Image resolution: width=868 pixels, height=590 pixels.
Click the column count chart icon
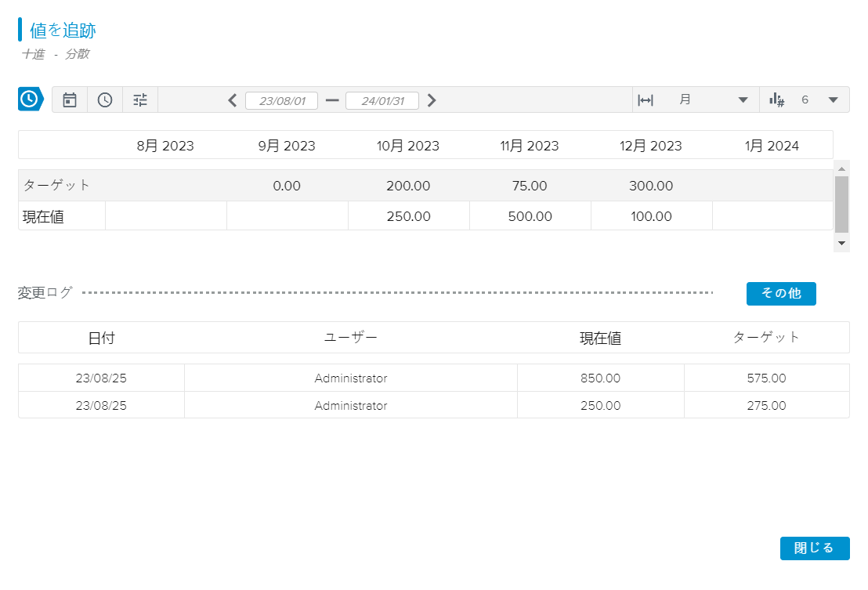[x=776, y=100]
